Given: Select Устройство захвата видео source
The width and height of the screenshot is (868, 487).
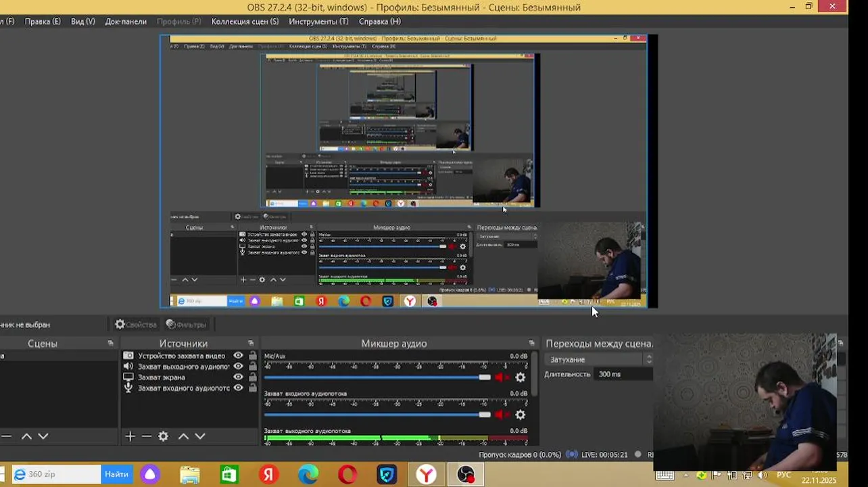Looking at the screenshot, I should coord(181,356).
